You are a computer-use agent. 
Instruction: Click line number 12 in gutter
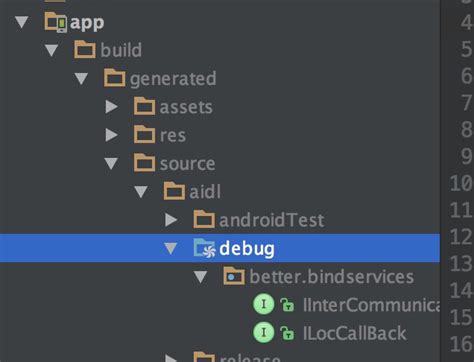pyautogui.click(x=461, y=237)
